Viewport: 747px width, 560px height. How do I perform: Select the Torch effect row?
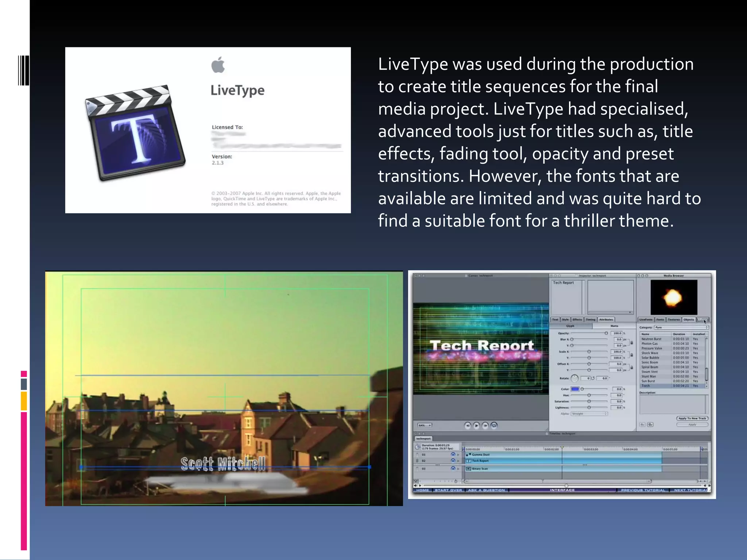[x=673, y=386]
